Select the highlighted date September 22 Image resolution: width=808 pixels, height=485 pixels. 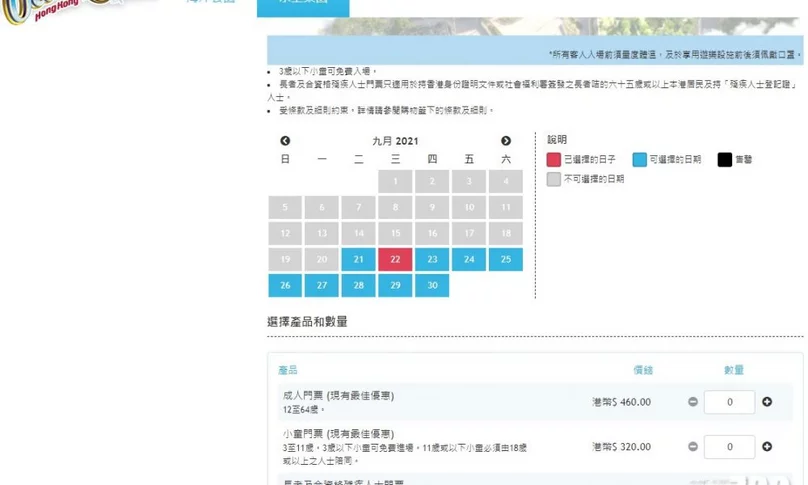click(x=395, y=259)
